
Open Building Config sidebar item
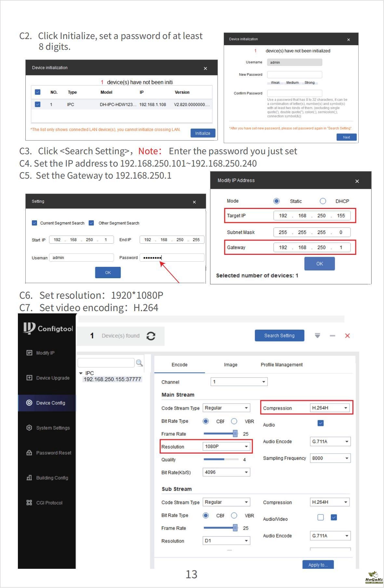[52, 478]
